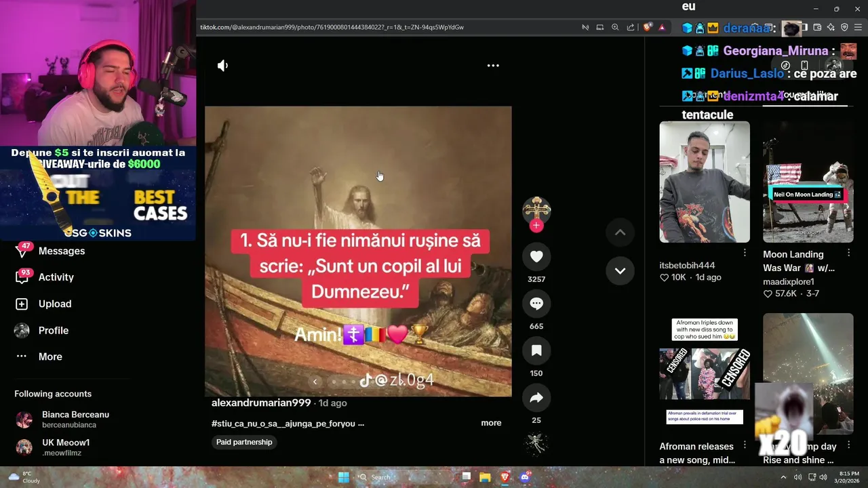Click the crossed-out icon in address bar
This screenshot has height=488, width=868.
(x=585, y=27)
